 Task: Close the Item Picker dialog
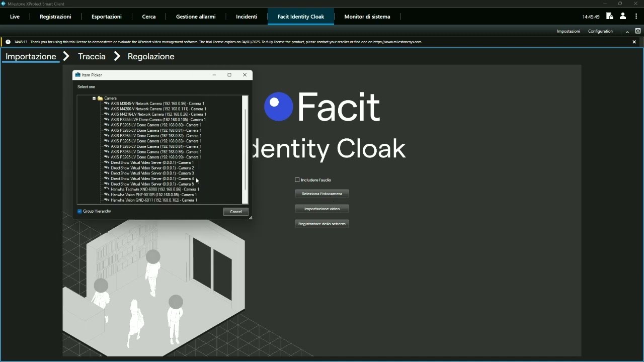245,75
